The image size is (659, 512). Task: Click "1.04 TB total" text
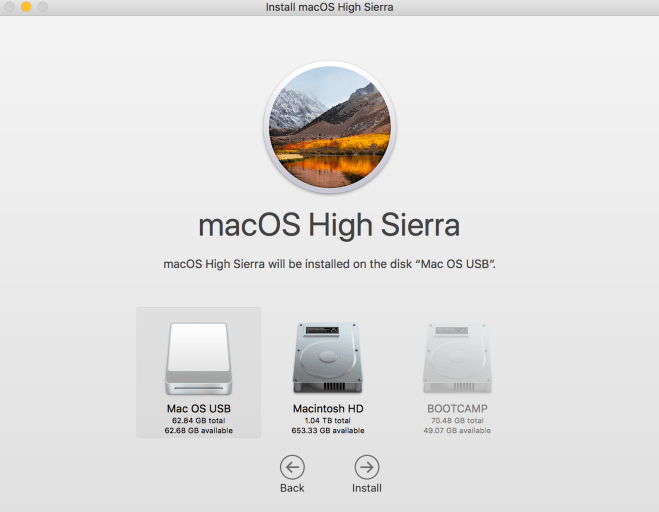328,420
